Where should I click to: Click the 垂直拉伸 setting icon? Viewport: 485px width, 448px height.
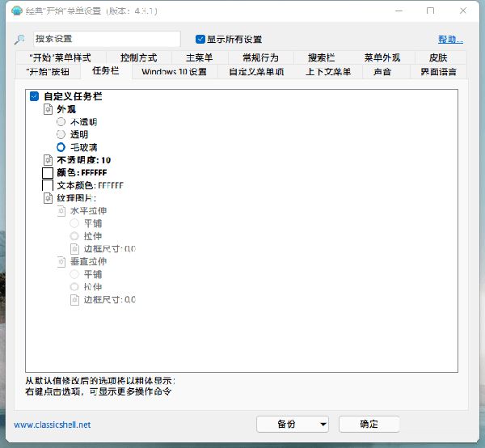click(61, 262)
